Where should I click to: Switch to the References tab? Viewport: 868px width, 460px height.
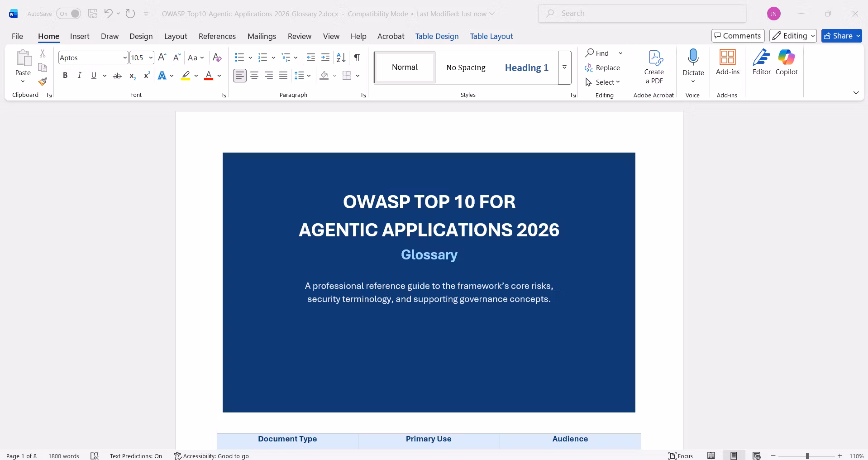point(217,36)
